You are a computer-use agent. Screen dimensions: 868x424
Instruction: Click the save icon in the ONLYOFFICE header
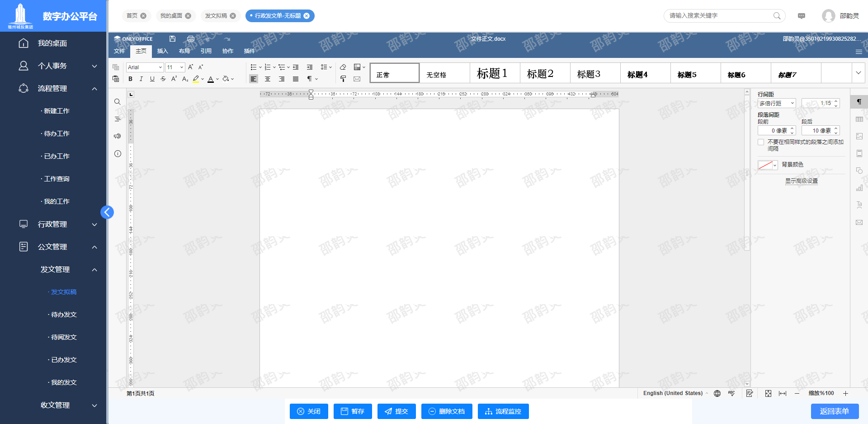172,39
